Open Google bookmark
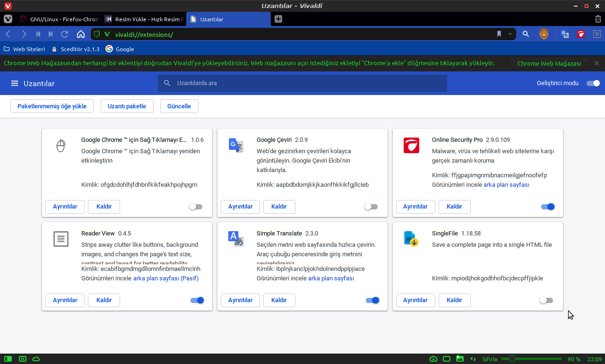 (120, 49)
